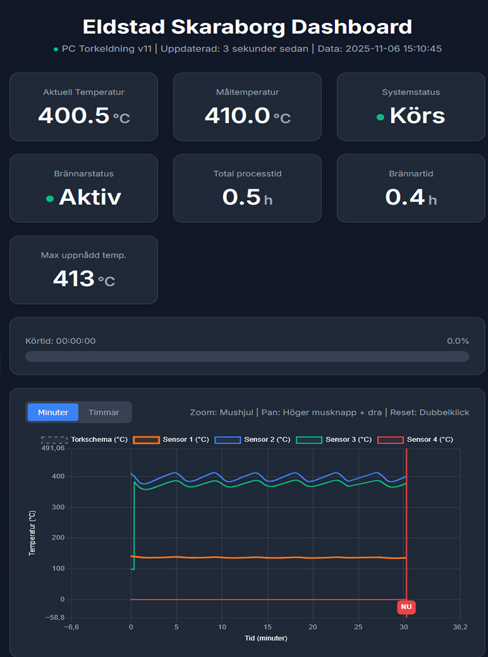Click the zoom and pan instructions text
Image resolution: width=488 pixels, height=657 pixels.
(x=329, y=412)
